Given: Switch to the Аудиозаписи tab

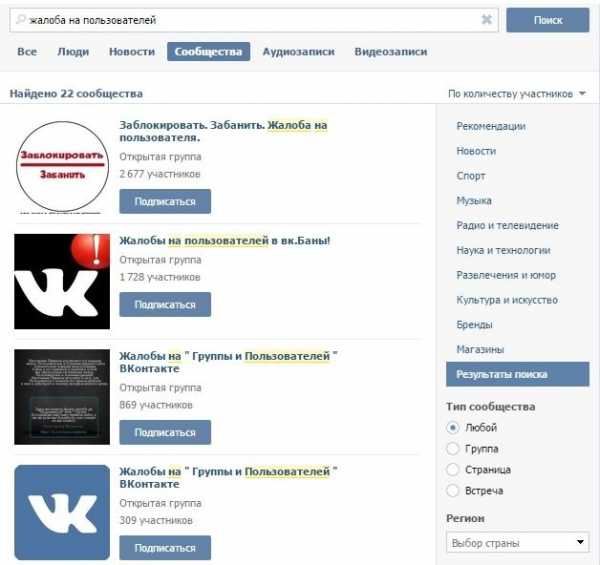Looking at the screenshot, I should point(298,52).
